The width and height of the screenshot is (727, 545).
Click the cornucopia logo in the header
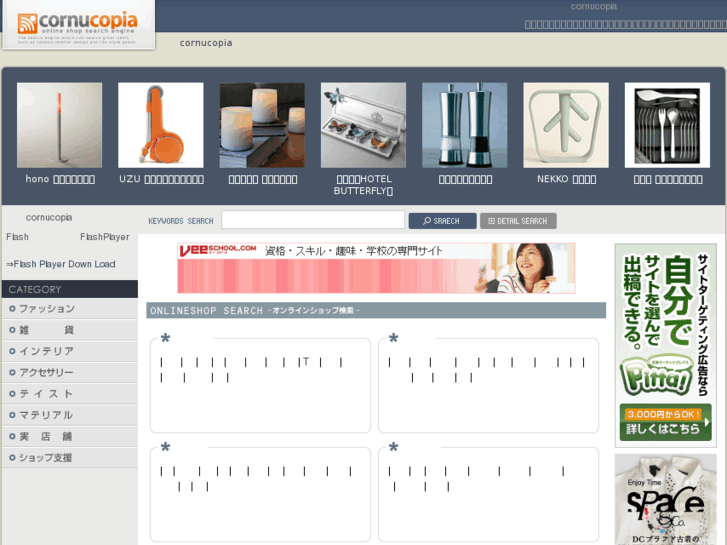[x=78, y=25]
